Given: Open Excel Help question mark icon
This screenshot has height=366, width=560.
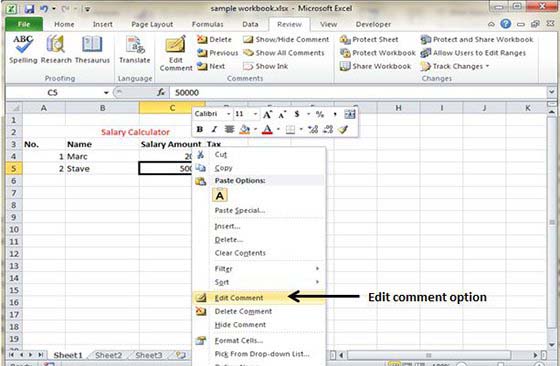Looking at the screenshot, I should point(505,24).
